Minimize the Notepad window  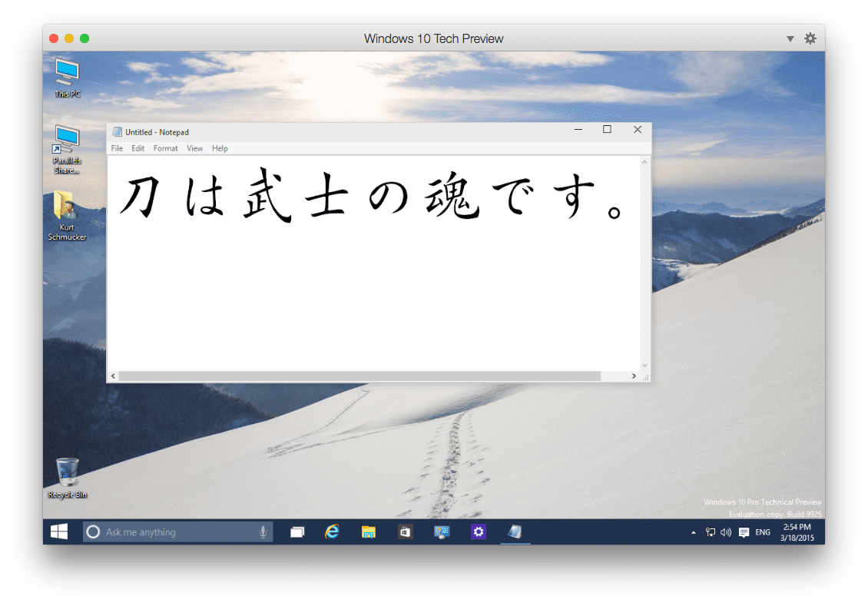coord(578,130)
